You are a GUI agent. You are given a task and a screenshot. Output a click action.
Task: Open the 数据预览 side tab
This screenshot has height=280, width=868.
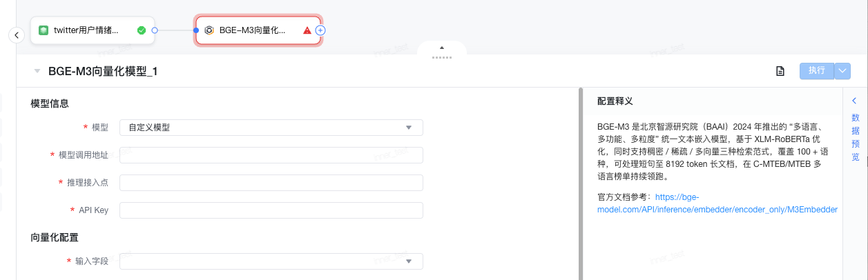[855, 131]
